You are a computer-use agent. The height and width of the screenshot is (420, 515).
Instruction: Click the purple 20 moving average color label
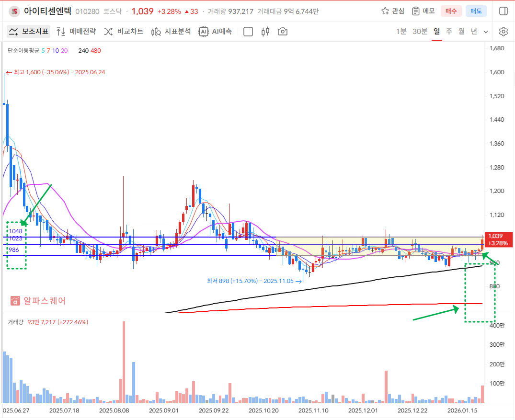(64, 50)
